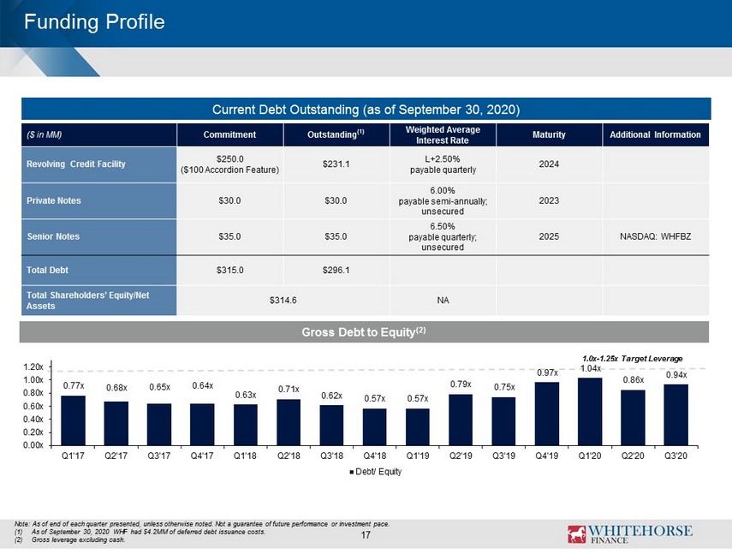
Task: Click the 0.77x data label
Action: [x=74, y=385]
